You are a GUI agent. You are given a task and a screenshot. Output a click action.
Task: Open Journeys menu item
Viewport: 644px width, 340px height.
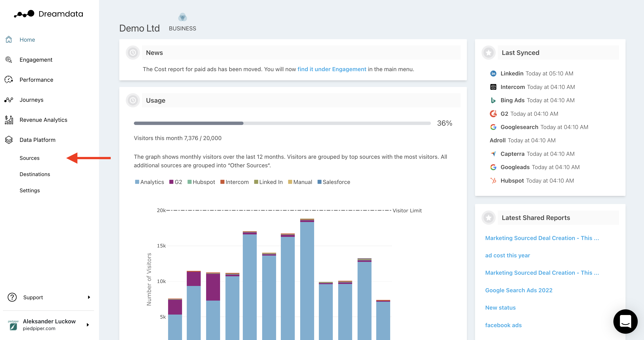(32, 100)
